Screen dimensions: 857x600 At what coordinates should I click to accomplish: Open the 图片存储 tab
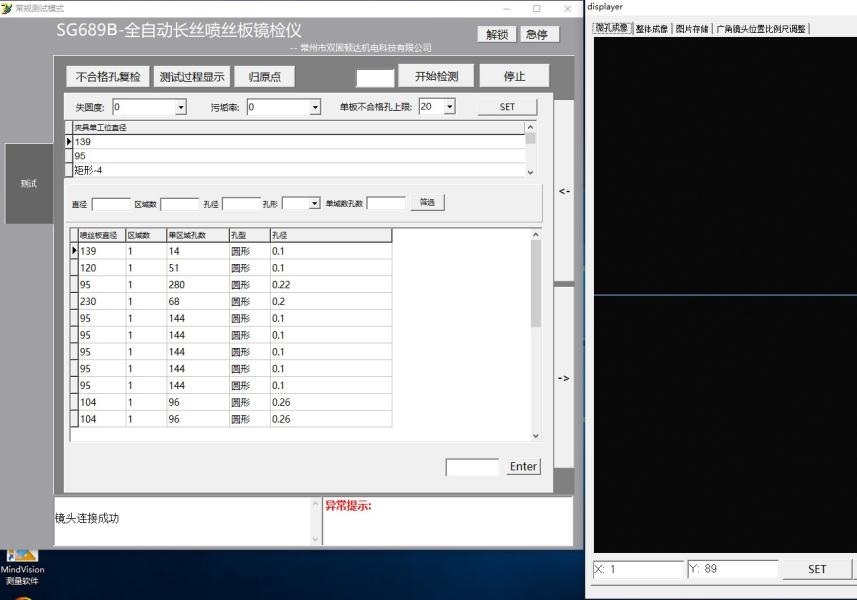click(692, 29)
